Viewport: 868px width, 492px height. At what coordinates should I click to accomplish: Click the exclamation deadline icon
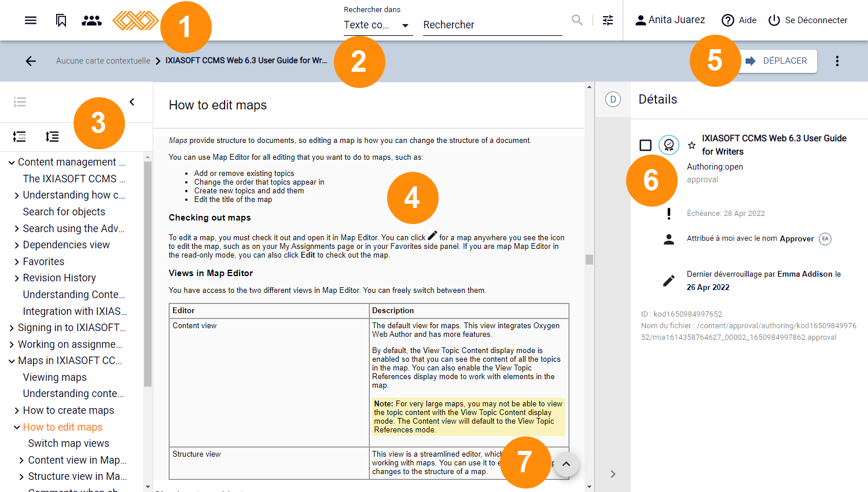coord(669,214)
